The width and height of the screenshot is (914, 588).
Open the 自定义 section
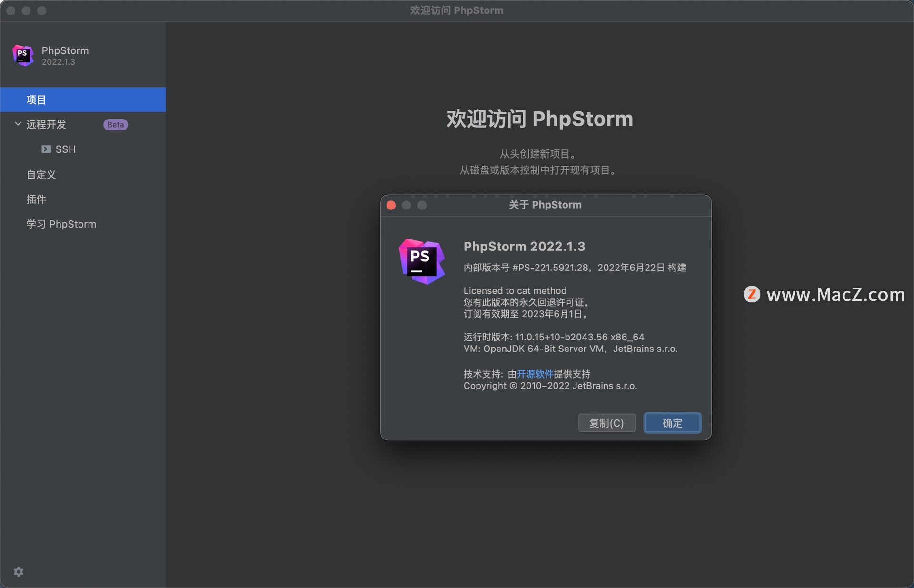(x=41, y=174)
